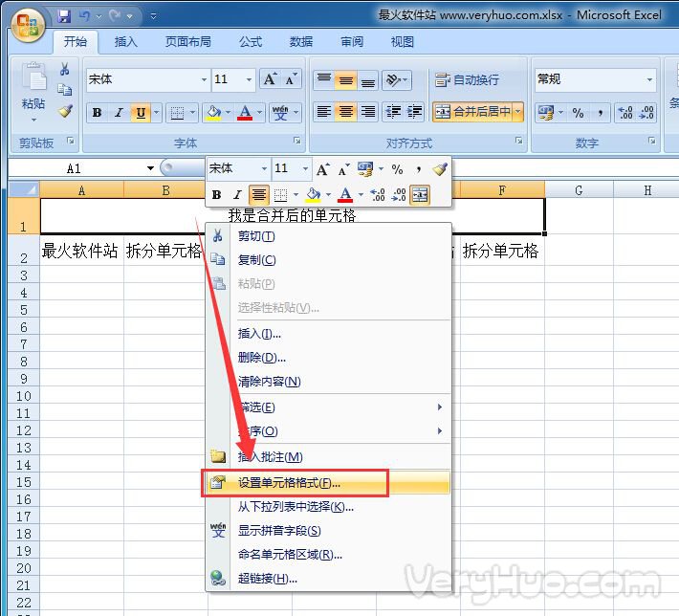Click the ribbon Copy icon
This screenshot has width=679, height=616.
(x=64, y=90)
